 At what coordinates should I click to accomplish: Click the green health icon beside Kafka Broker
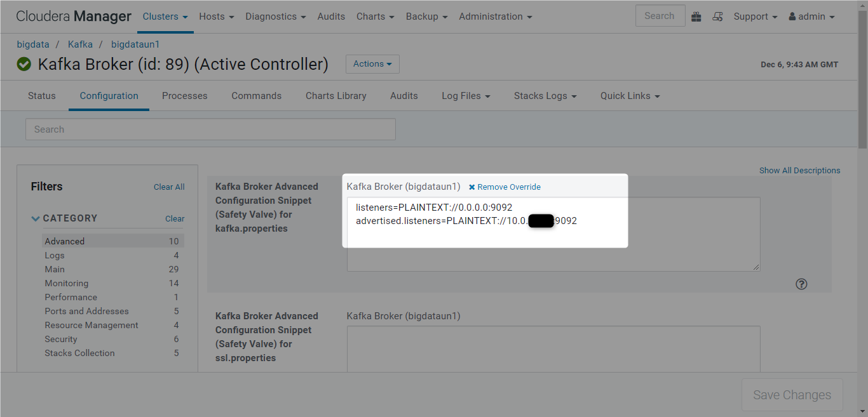pyautogui.click(x=24, y=64)
